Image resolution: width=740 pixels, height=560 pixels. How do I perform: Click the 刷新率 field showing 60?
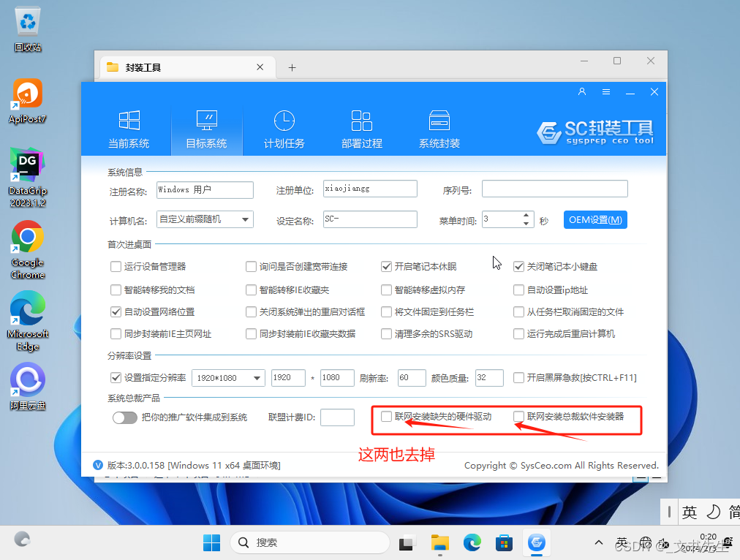click(412, 378)
